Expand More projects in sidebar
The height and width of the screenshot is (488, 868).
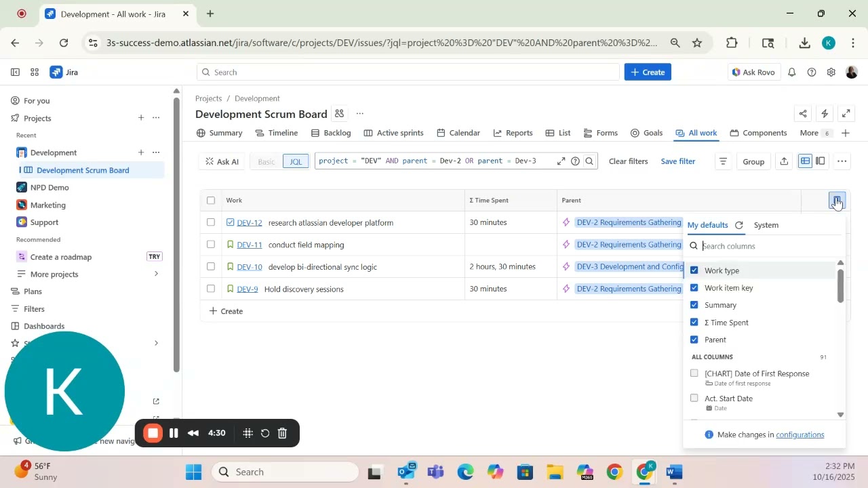click(x=156, y=274)
